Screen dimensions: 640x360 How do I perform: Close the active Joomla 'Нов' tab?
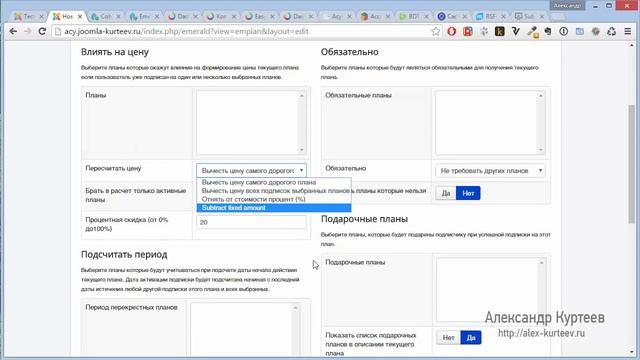click(x=80, y=16)
